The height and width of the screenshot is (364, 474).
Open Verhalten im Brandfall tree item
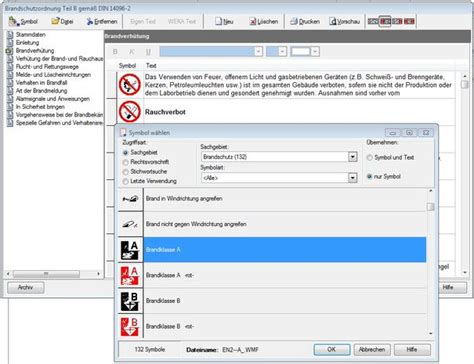tap(41, 83)
